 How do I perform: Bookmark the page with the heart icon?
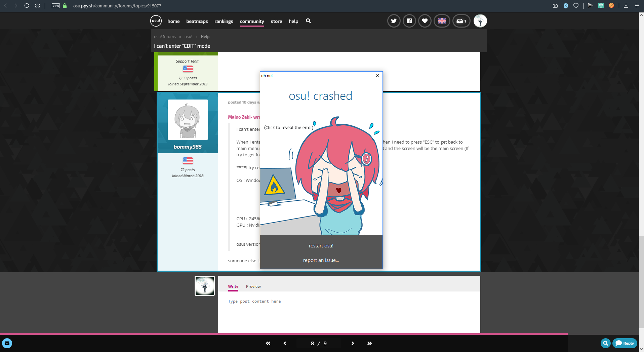click(576, 6)
